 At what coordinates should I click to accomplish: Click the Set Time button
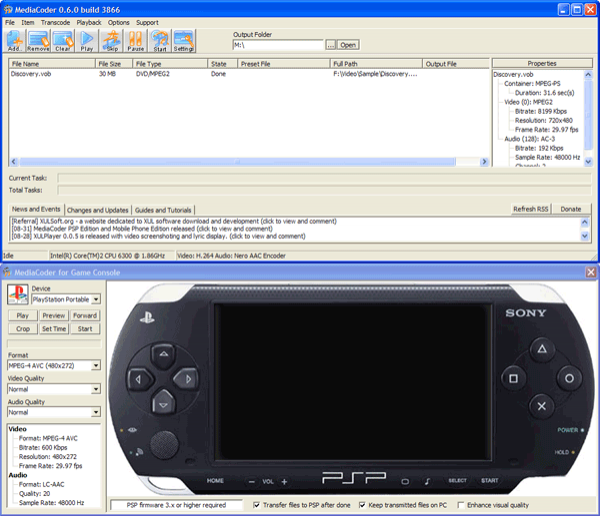pyautogui.click(x=54, y=328)
